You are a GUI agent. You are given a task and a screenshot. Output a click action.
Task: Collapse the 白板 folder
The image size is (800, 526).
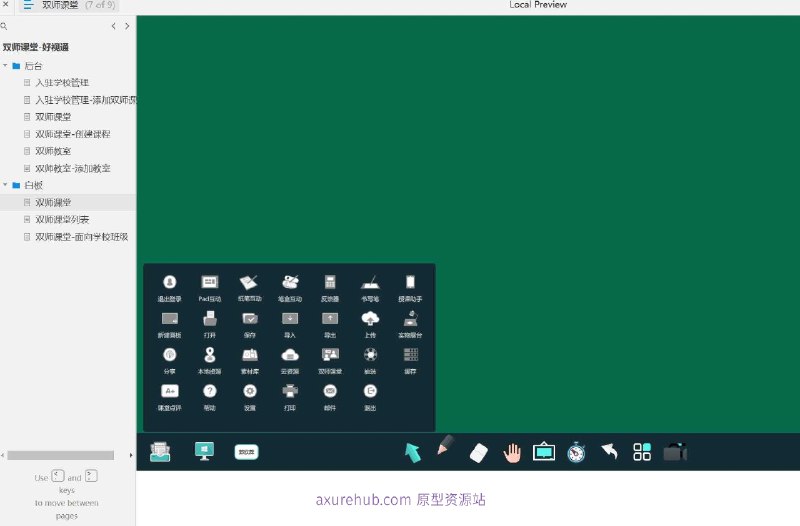5,185
